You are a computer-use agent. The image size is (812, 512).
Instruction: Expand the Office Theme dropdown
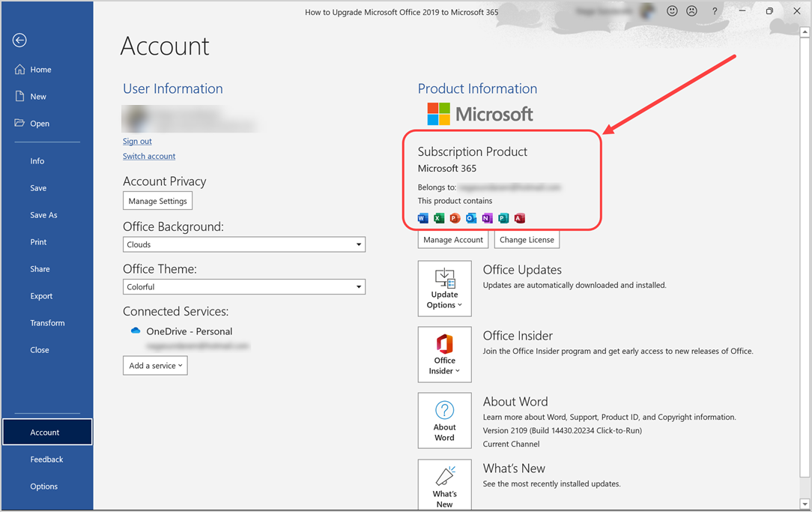point(244,287)
